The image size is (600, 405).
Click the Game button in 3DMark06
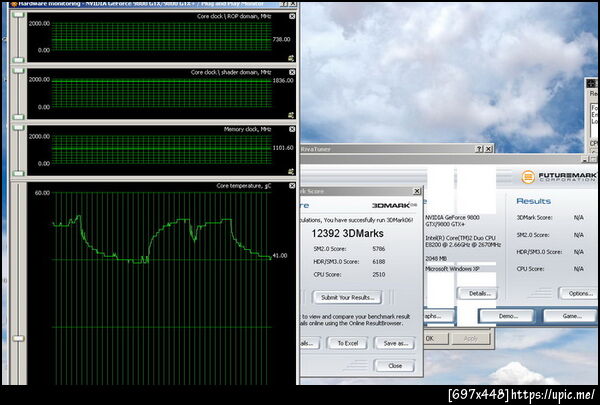tap(571, 316)
